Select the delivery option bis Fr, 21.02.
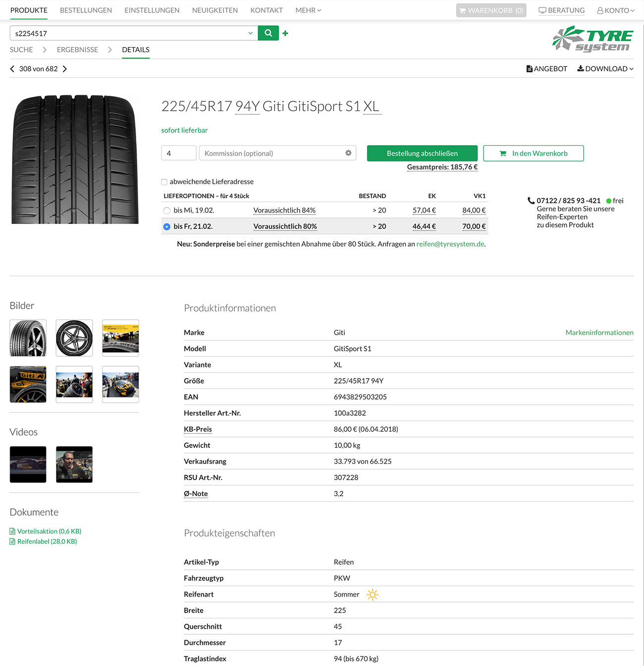644x666 pixels. coord(166,226)
